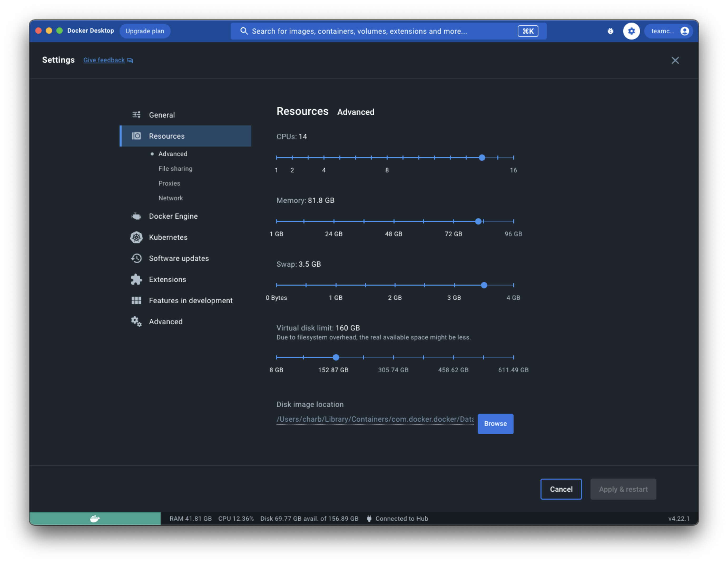This screenshot has width=728, height=564.
Task: Open the Extensions settings section
Action: pos(167,280)
